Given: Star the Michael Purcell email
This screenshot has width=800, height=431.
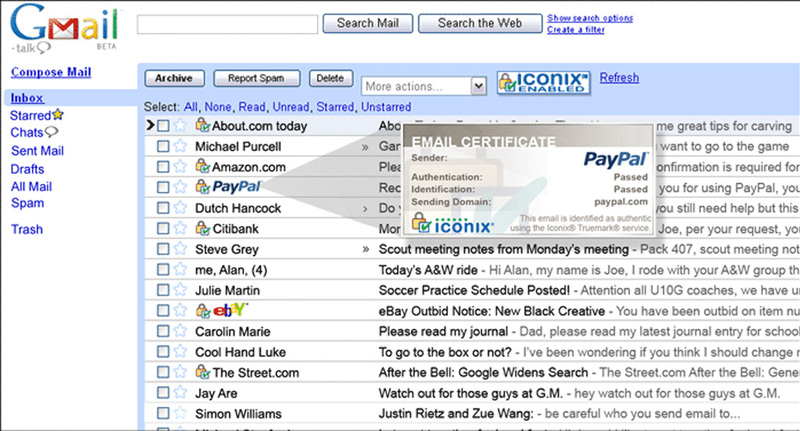Looking at the screenshot, I should (180, 146).
